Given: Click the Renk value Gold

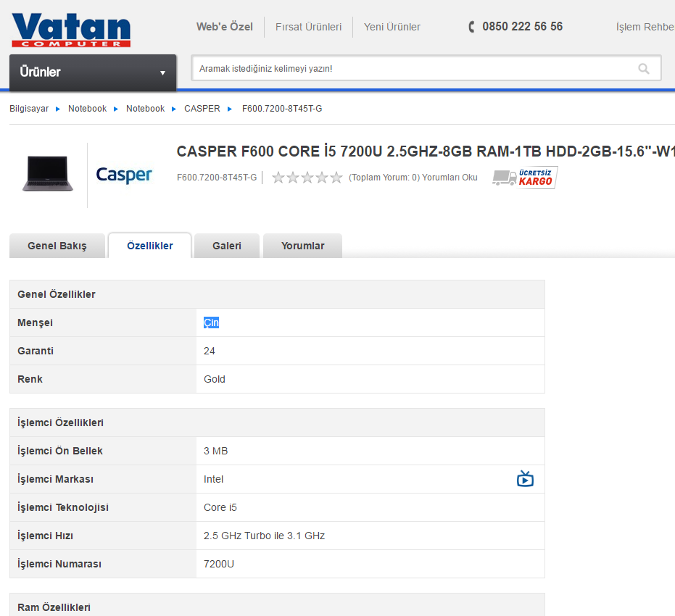Looking at the screenshot, I should tap(215, 379).
